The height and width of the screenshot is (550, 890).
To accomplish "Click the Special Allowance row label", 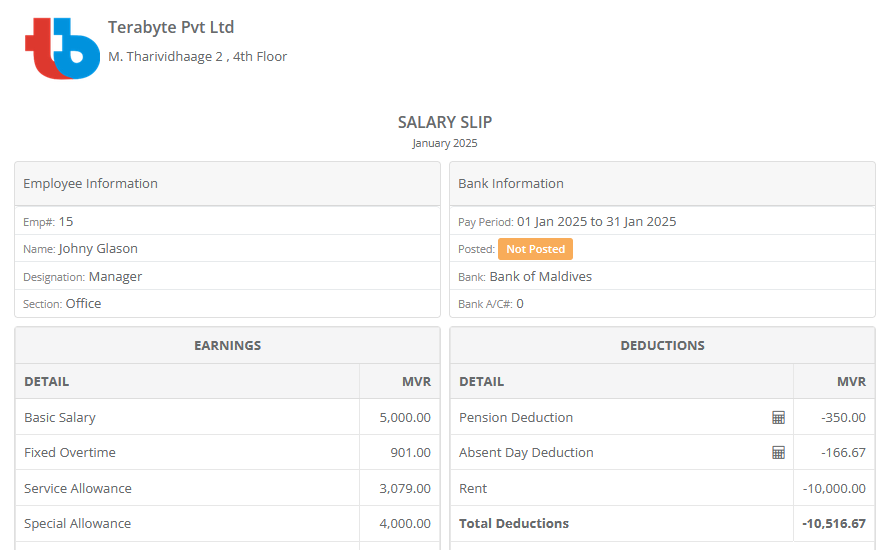I will point(77,524).
